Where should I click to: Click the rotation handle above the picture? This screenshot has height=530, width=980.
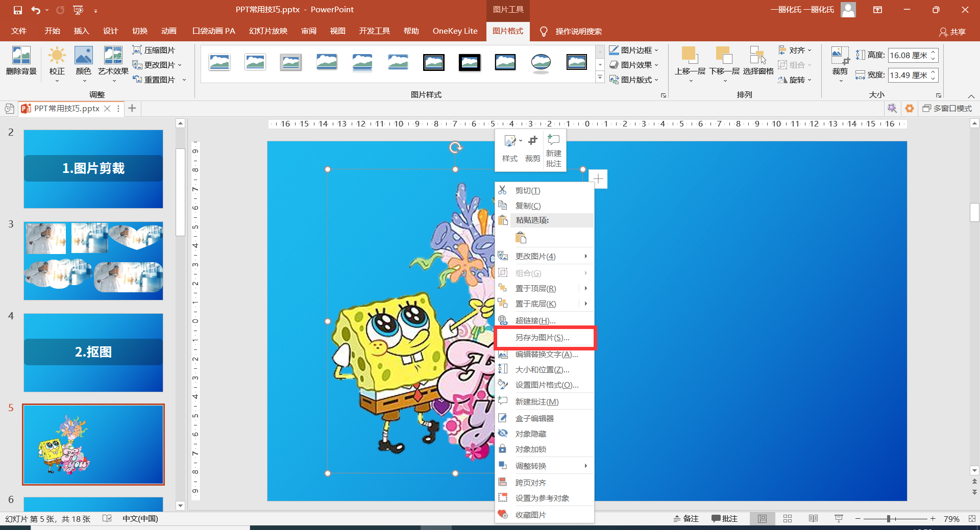click(455, 147)
